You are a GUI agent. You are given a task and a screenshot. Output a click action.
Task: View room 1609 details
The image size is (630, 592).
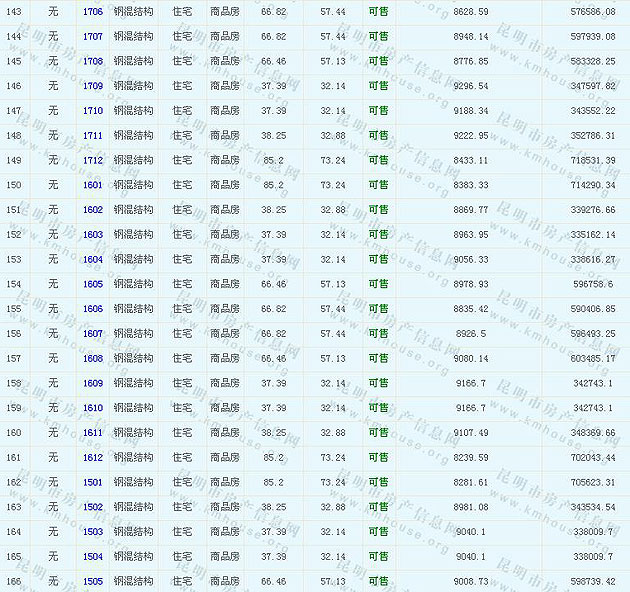tap(92, 383)
